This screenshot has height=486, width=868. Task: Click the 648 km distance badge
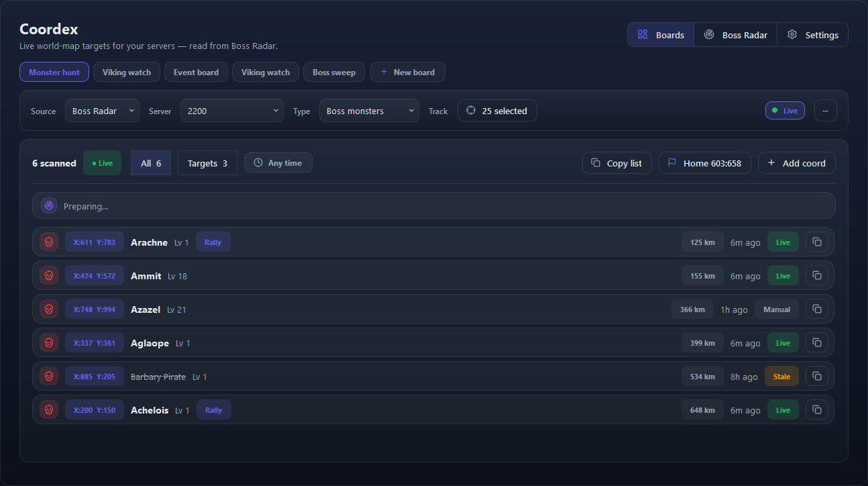(x=702, y=410)
